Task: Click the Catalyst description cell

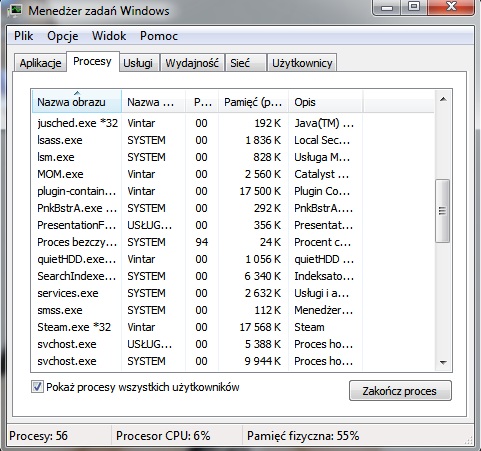Action: point(322,174)
